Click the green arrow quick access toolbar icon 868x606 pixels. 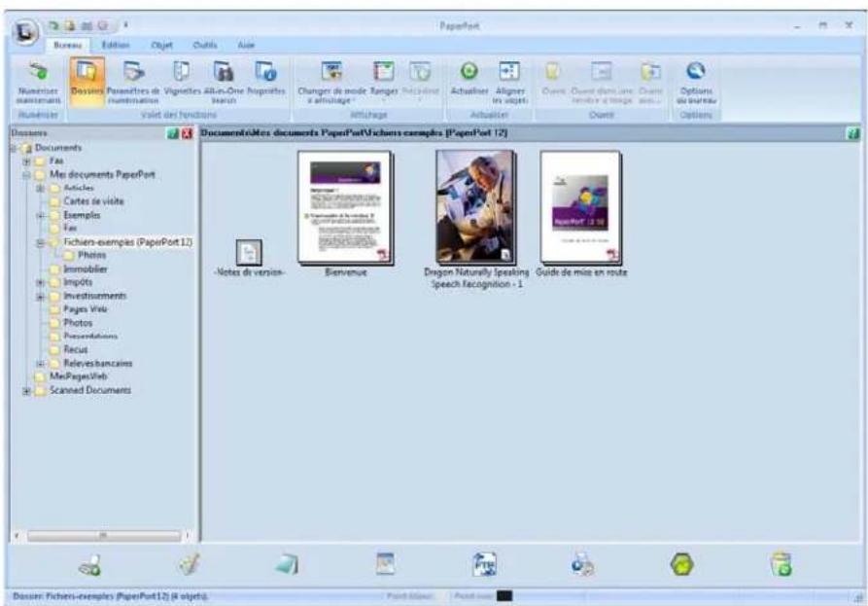[x=53, y=25]
